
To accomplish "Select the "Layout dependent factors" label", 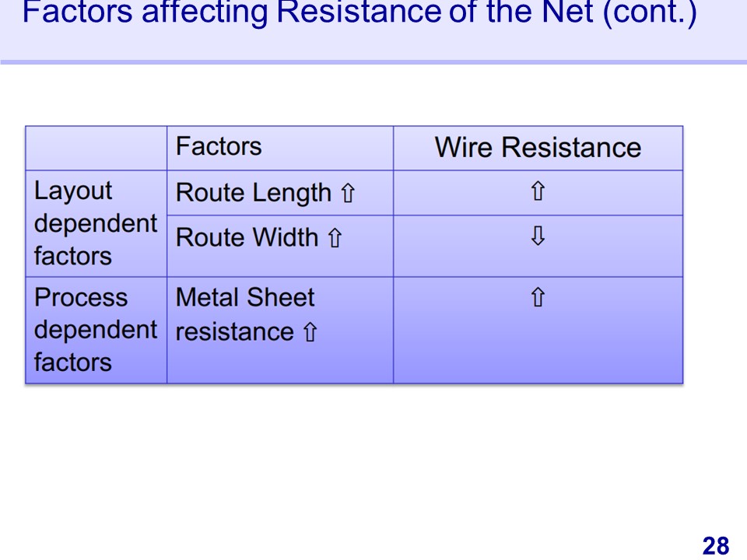I will coord(95,223).
